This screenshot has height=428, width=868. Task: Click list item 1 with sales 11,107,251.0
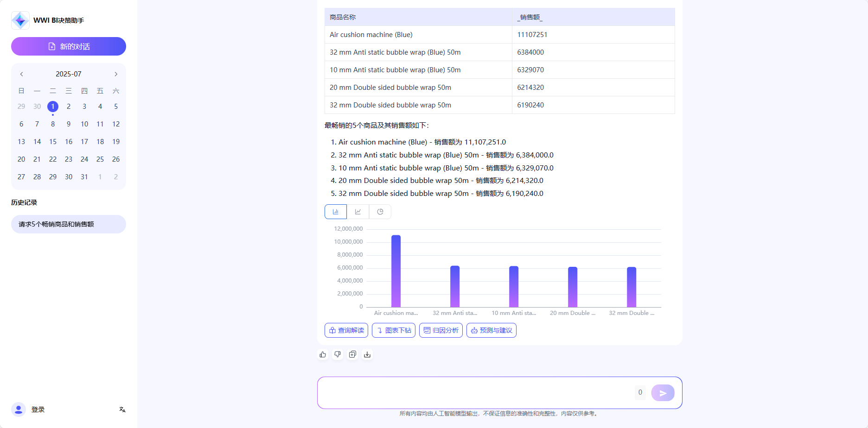[x=422, y=142]
